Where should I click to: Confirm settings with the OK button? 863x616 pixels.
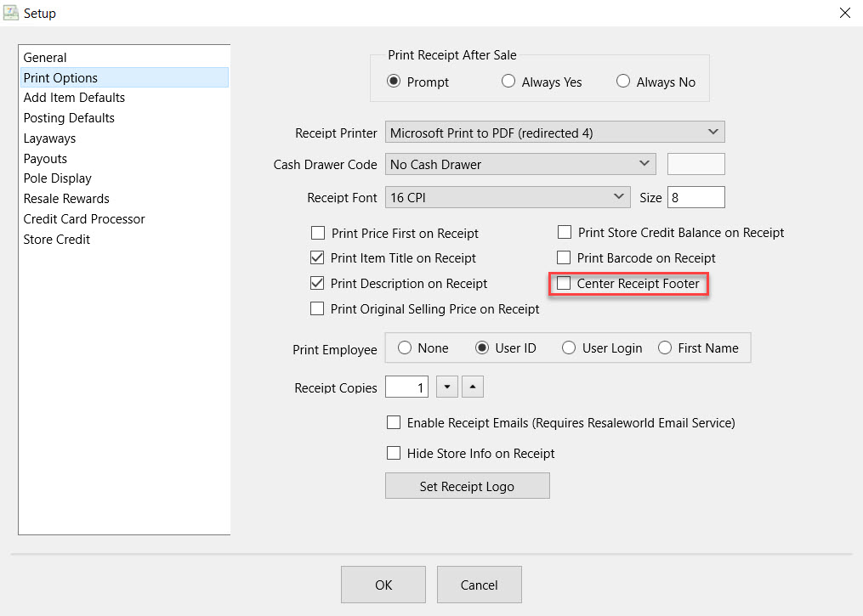[x=383, y=585]
